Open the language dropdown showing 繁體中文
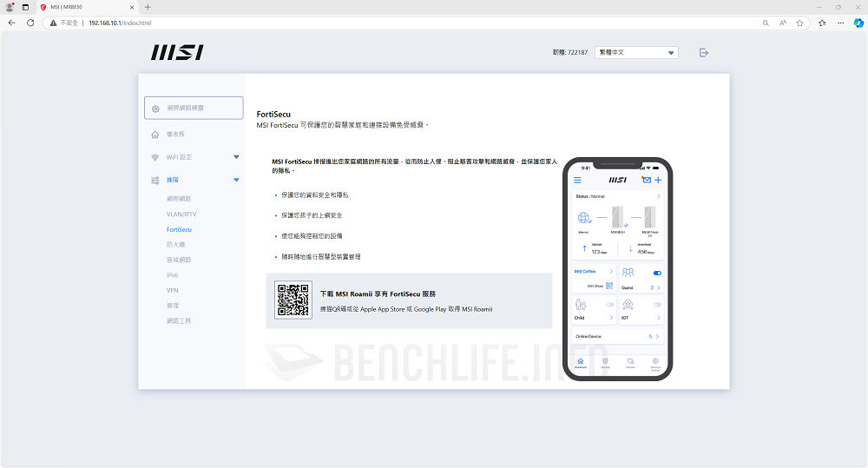868x468 pixels. coord(636,53)
